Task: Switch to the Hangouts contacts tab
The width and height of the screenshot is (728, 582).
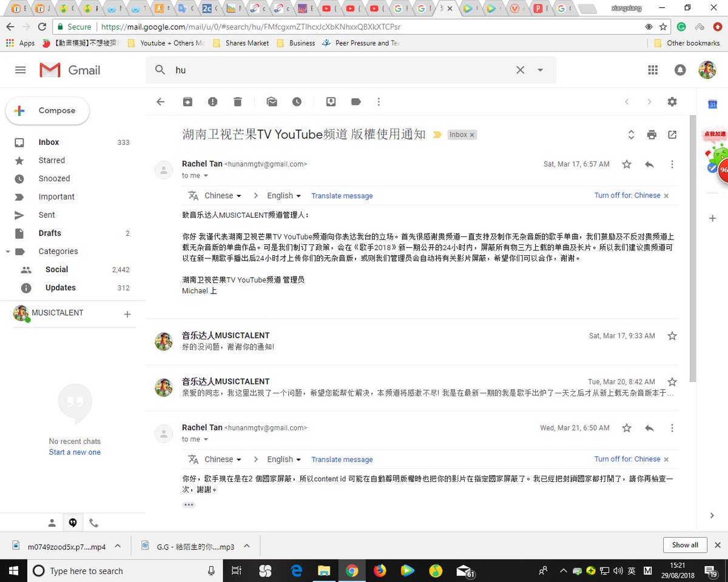Action: pos(52,523)
